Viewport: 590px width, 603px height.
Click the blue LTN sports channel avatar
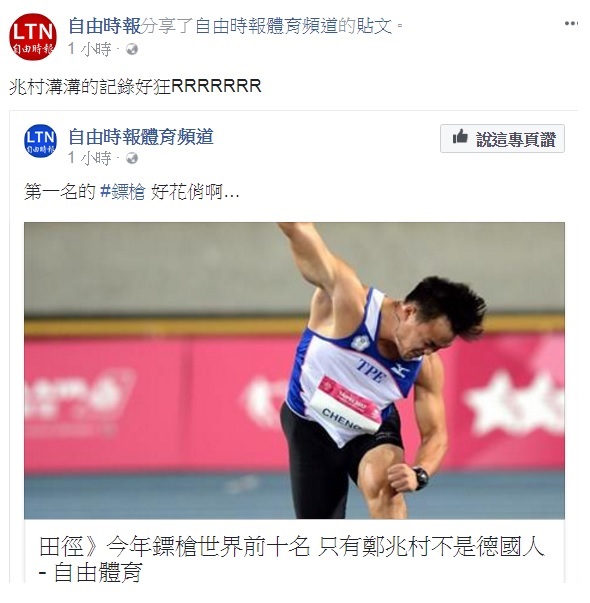[x=40, y=140]
